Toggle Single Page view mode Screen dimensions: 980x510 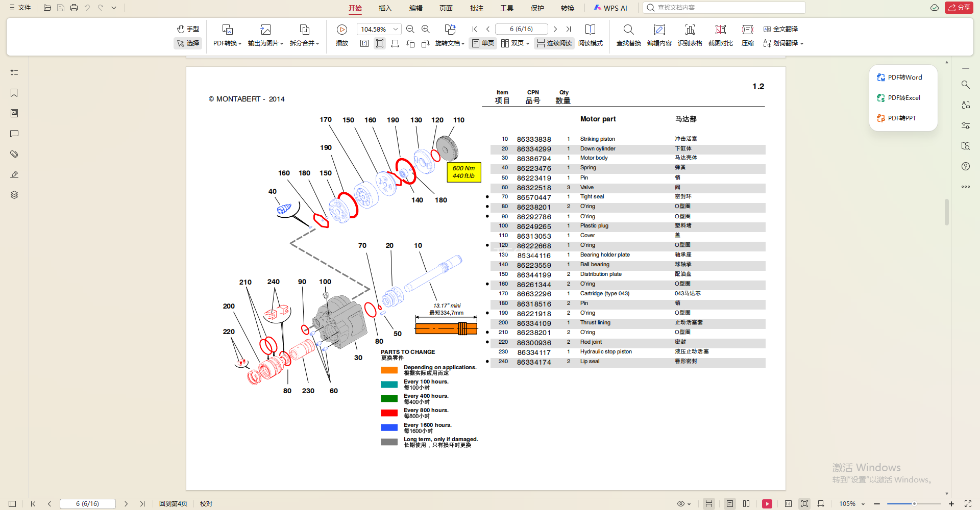[x=483, y=43]
